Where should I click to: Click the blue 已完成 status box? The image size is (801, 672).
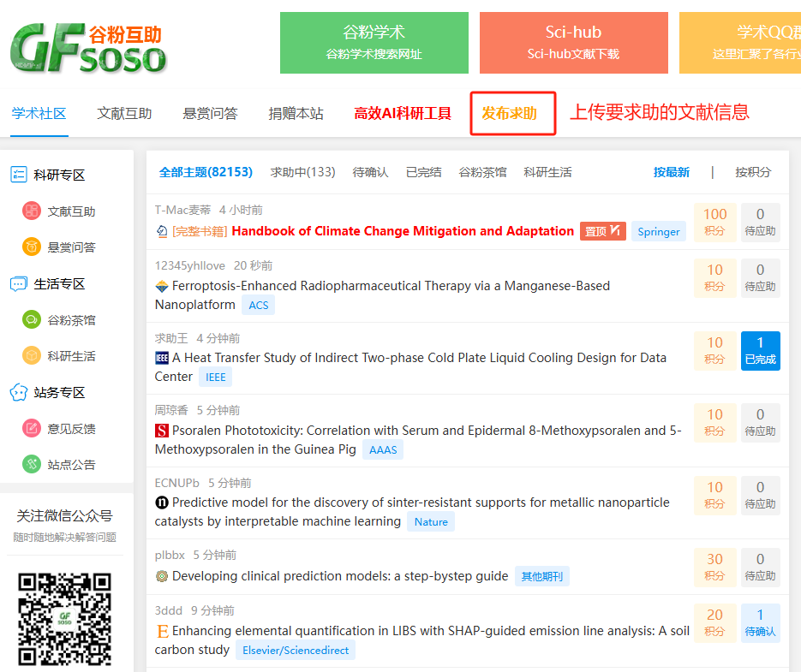(x=760, y=351)
